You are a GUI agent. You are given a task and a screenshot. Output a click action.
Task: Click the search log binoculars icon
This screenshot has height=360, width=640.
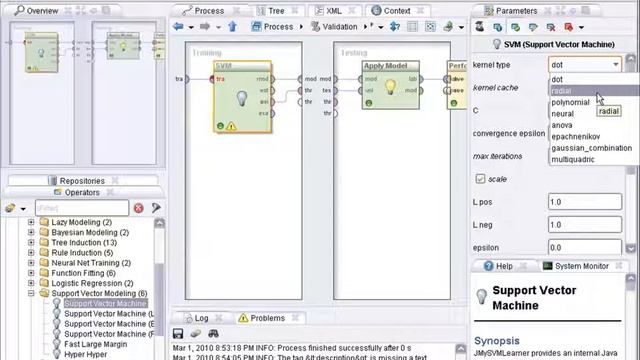click(x=213, y=333)
